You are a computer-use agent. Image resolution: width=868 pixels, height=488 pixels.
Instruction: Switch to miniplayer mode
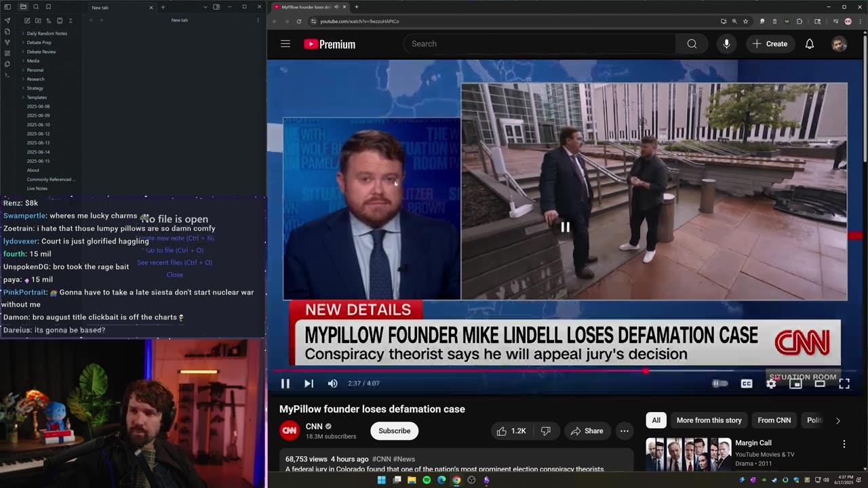point(795,384)
